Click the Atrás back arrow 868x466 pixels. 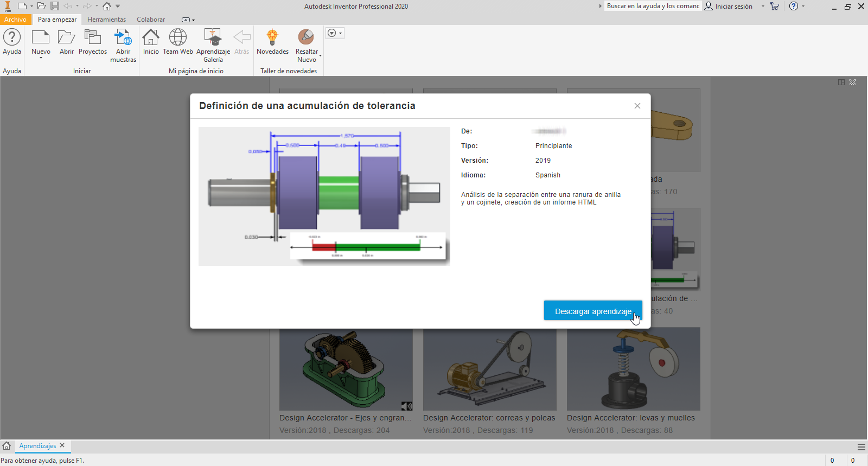coord(242,37)
